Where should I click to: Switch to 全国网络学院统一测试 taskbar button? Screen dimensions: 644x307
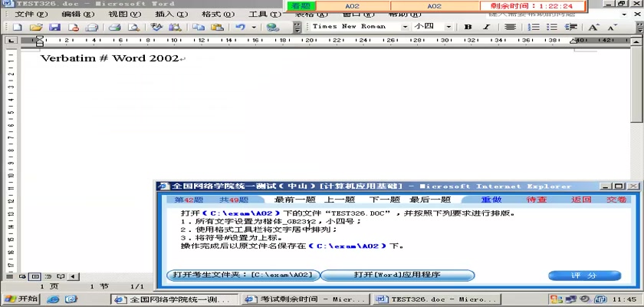[x=175, y=299]
